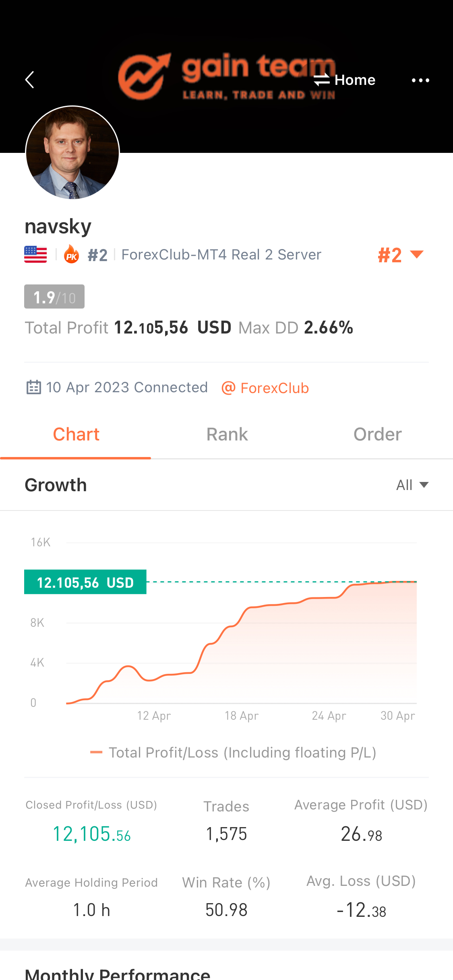Screen dimensions: 453x980
Task: Tap the 12.105,56 USD chart value label
Action: pos(85,582)
